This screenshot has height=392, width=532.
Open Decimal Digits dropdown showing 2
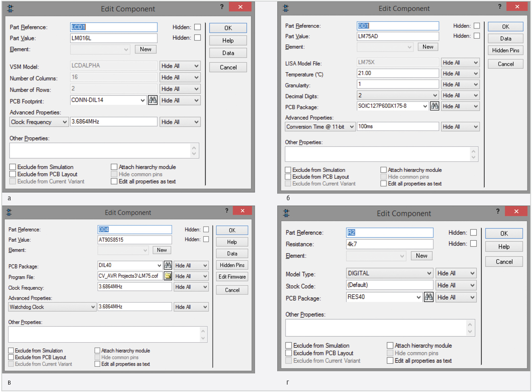point(398,95)
